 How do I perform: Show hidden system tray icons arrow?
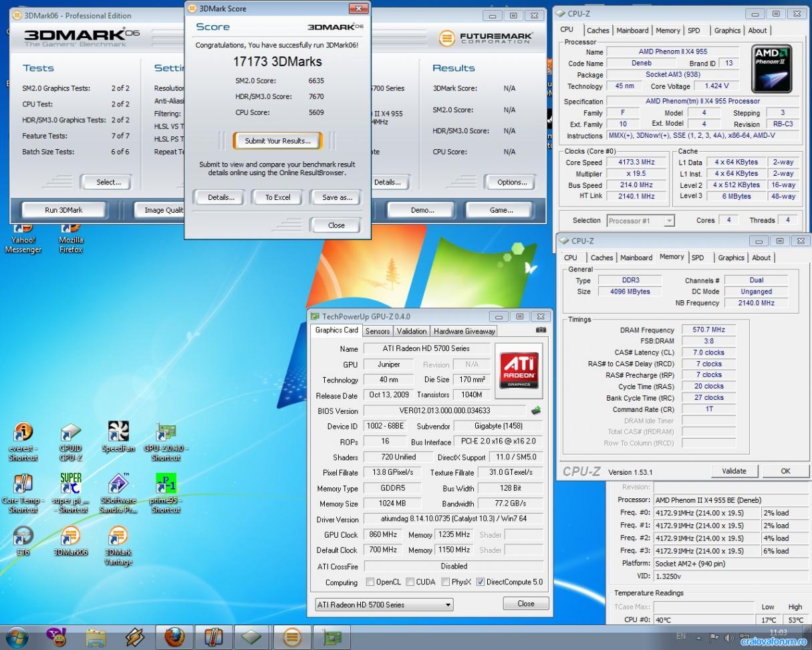(x=699, y=637)
